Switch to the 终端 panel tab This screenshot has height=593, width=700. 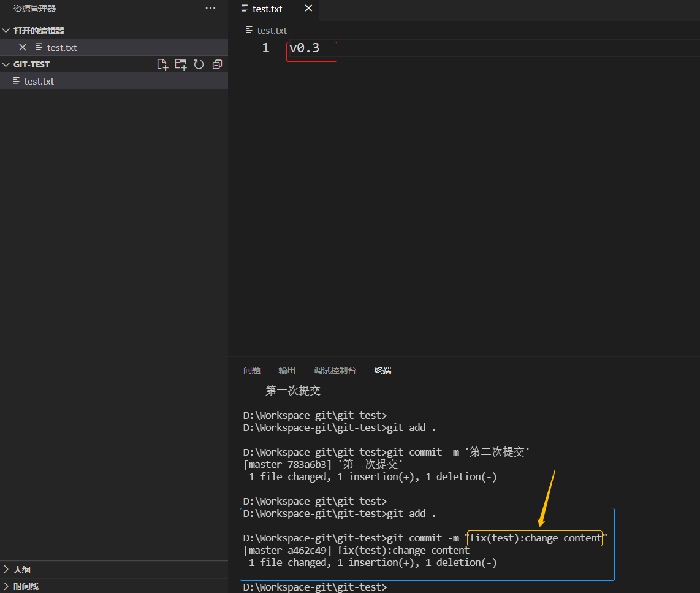point(382,370)
